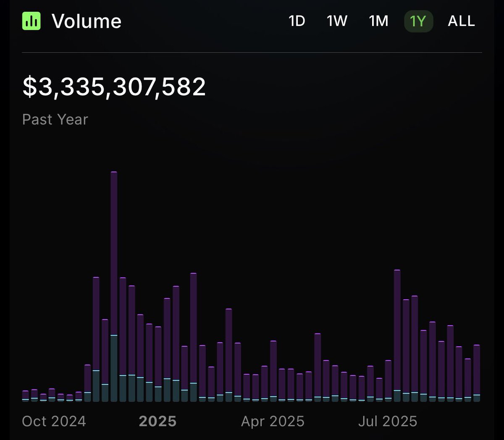Select the 1W time range tab
This screenshot has width=504, height=440.
[336, 21]
